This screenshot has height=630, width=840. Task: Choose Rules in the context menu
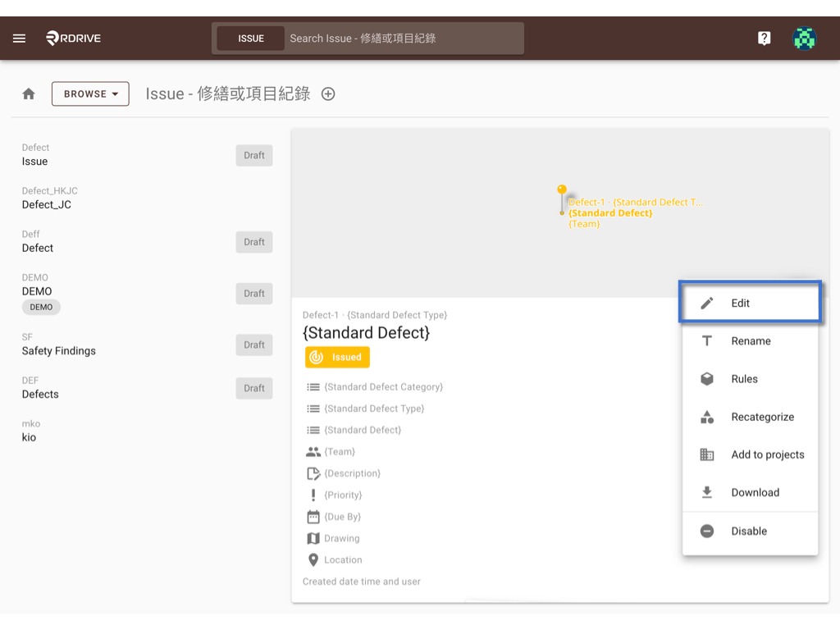750,379
